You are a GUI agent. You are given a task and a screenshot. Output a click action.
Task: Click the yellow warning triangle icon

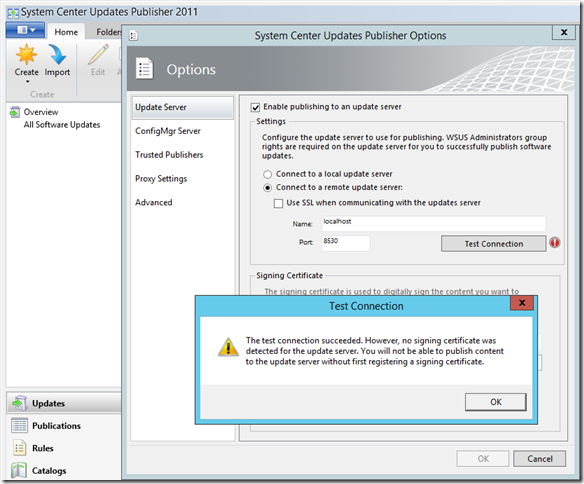pos(228,347)
